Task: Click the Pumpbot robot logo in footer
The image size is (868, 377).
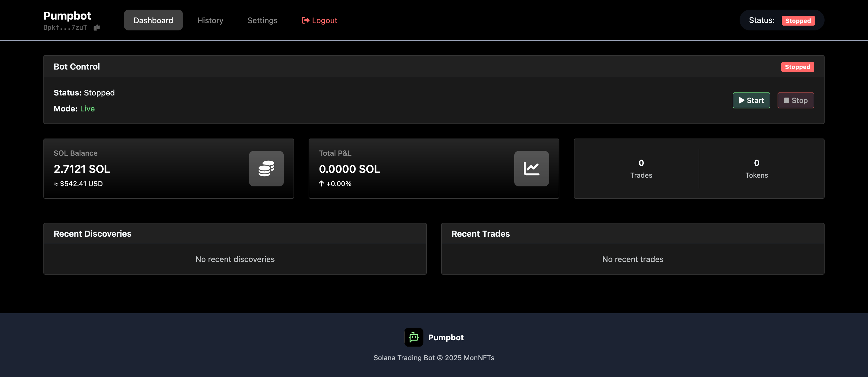Action: point(414,337)
